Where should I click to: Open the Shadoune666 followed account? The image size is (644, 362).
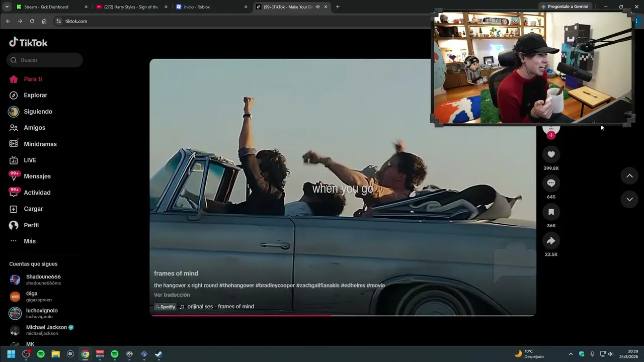tap(43, 280)
